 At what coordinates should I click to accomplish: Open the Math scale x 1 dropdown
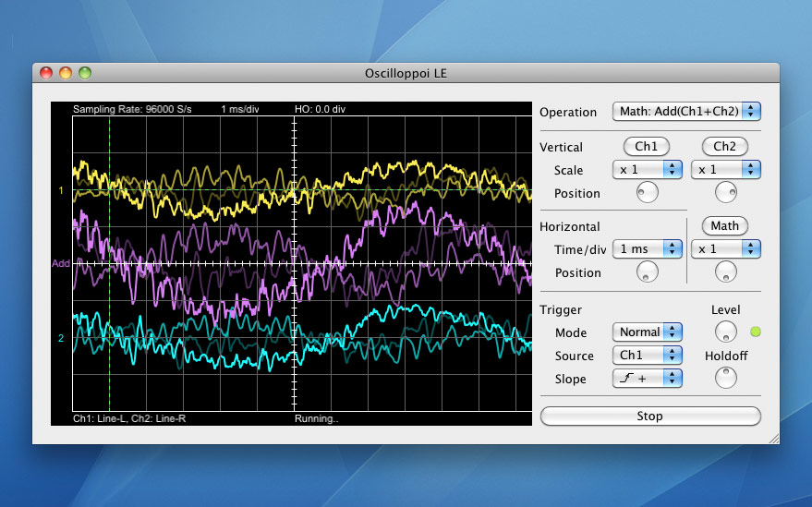point(725,249)
